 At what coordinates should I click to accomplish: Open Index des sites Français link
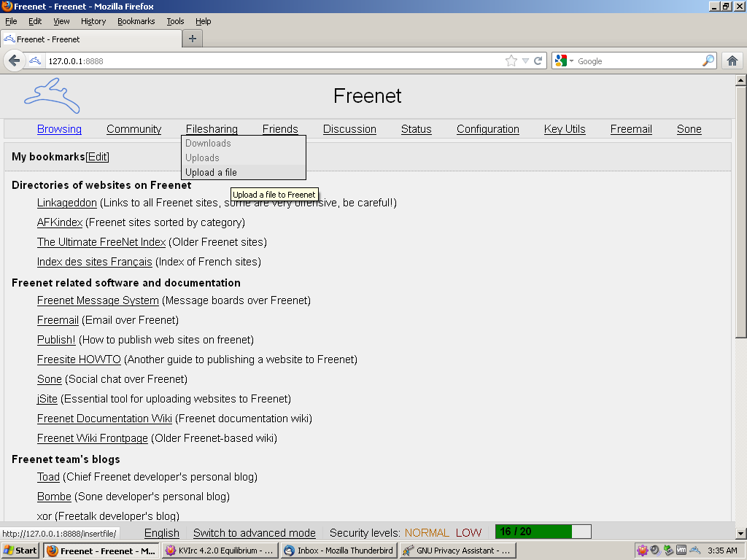pos(95,262)
